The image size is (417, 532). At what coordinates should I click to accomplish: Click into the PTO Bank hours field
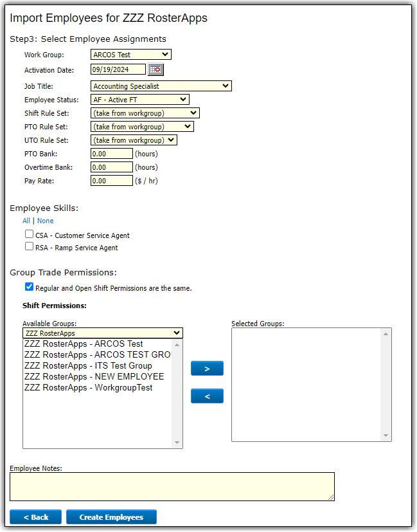coord(112,154)
